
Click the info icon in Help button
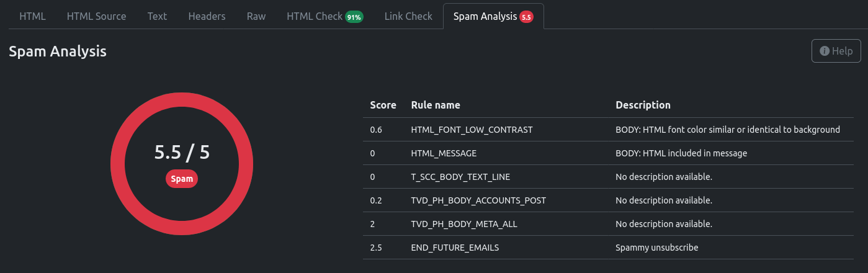coord(825,51)
